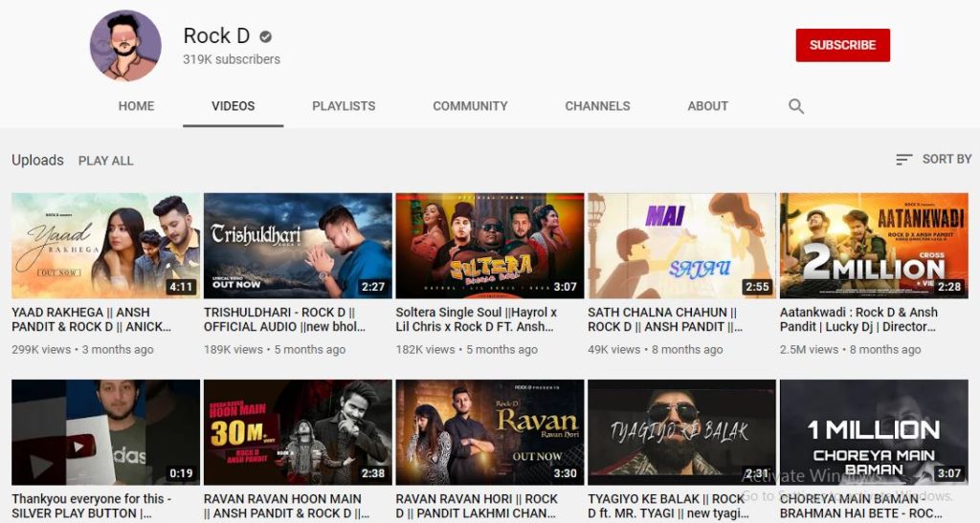This screenshot has height=523, width=980.
Task: Open the Thankyou everyone Silver Play Button title
Action: point(91,506)
